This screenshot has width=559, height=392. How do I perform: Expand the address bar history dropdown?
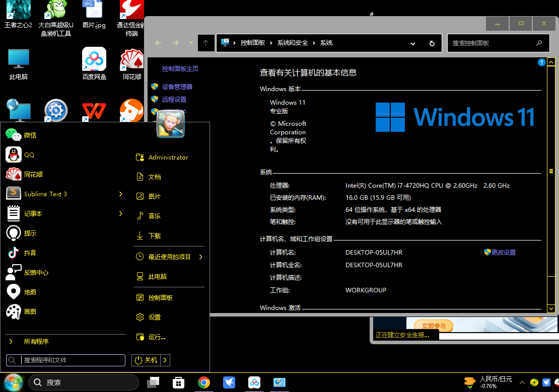[413, 43]
